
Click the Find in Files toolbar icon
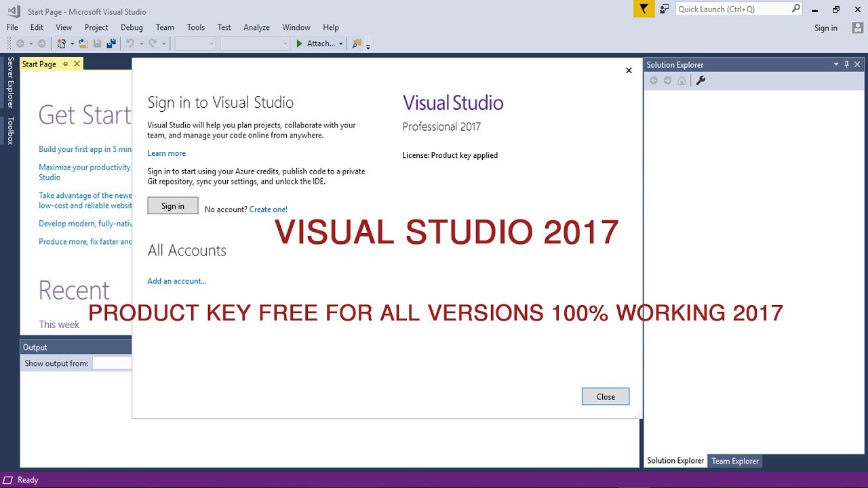[x=357, y=43]
